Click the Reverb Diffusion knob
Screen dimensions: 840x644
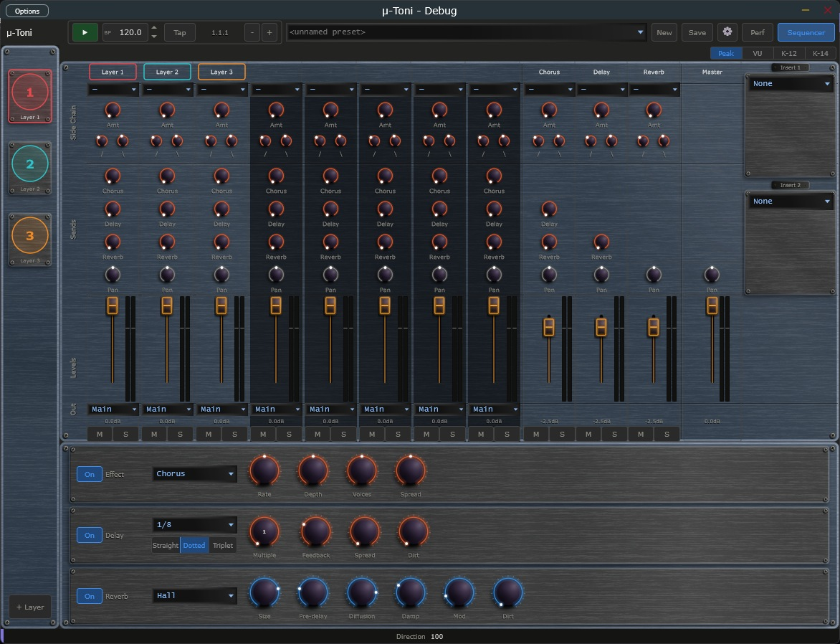362,592
